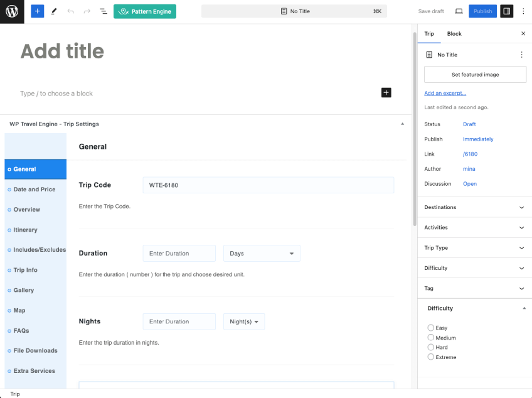Viewport: 532px width, 398px height.
Task: Open the Gallery settings tab
Action: (x=35, y=291)
